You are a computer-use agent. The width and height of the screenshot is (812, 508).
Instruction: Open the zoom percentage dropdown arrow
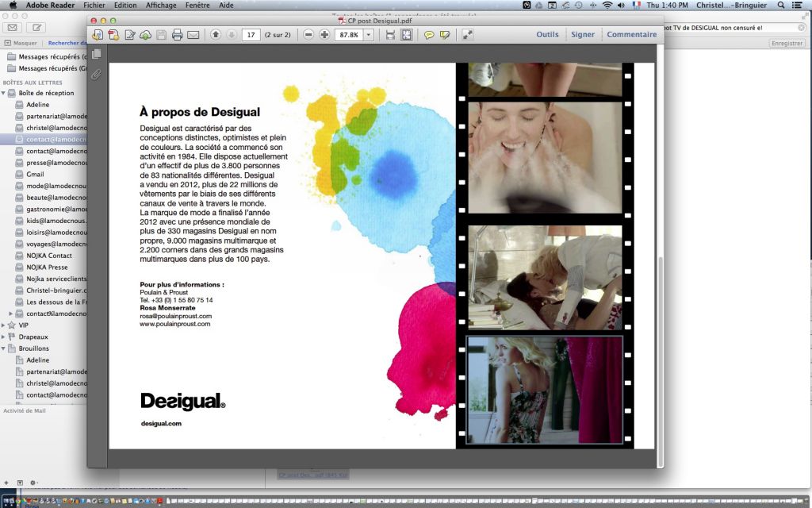pos(369,35)
